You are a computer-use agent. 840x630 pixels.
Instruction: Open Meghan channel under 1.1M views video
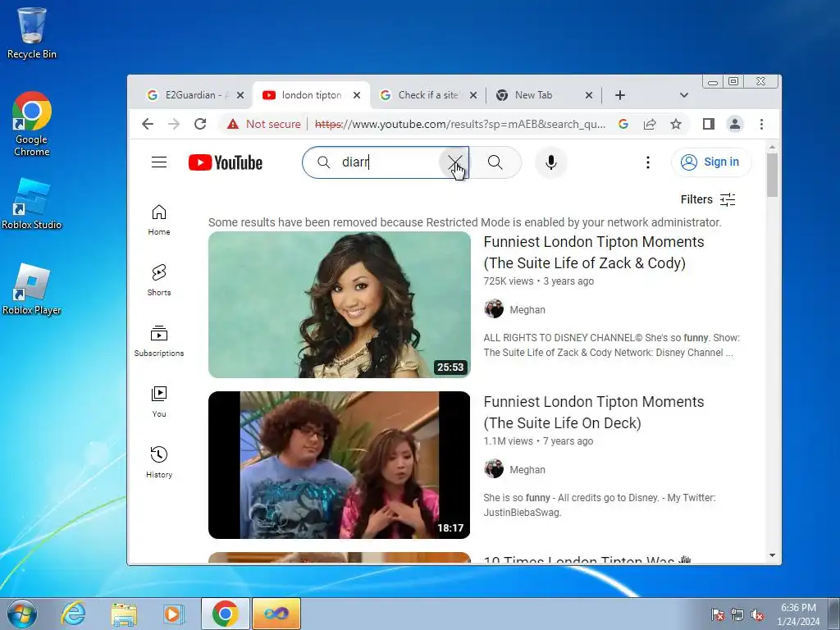pyautogui.click(x=527, y=470)
